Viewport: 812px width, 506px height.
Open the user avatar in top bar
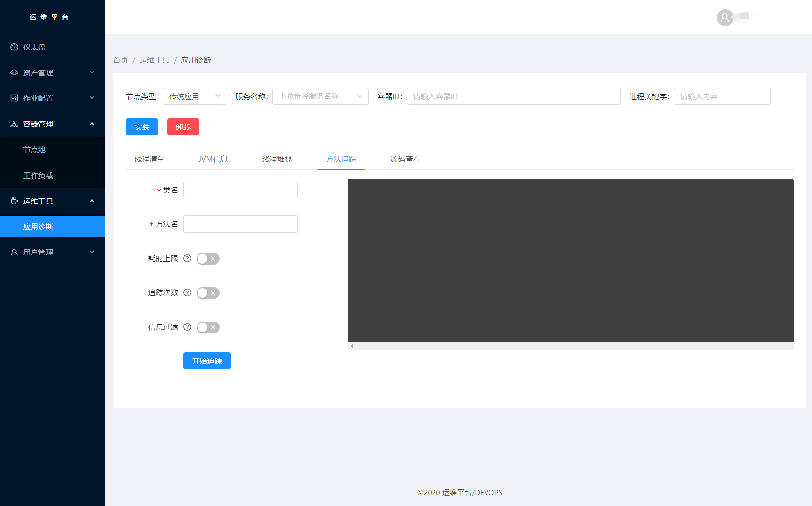pos(725,18)
